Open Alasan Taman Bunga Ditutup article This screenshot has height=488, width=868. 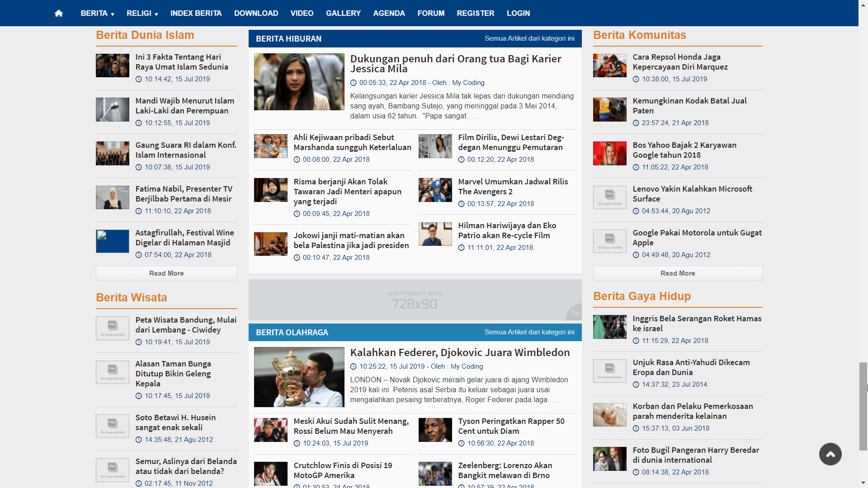[x=173, y=374]
